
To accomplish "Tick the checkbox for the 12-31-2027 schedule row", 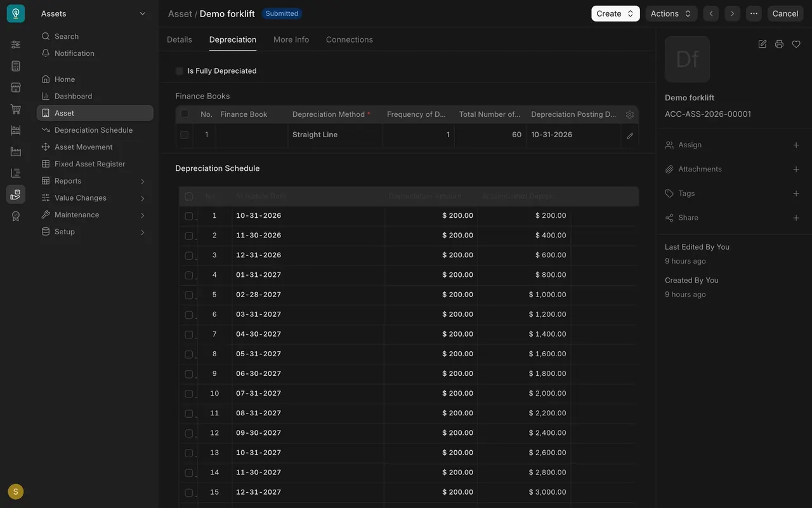I will tap(188, 493).
